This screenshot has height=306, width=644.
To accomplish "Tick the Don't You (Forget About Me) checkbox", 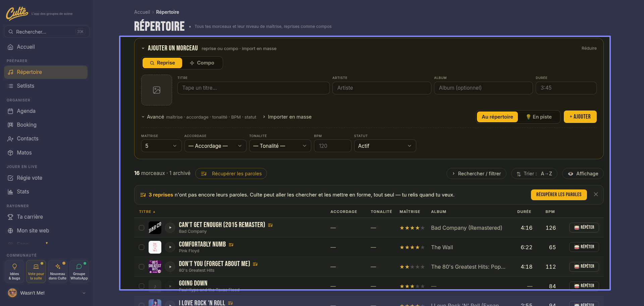I will coord(142,267).
